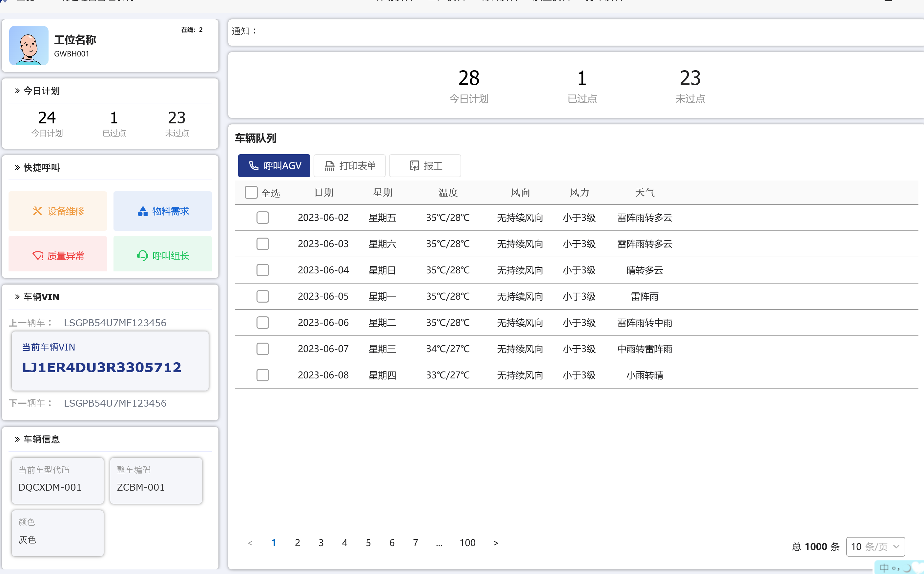
Task: Click the 整车编码 ZCBM-001 card
Action: point(156,480)
